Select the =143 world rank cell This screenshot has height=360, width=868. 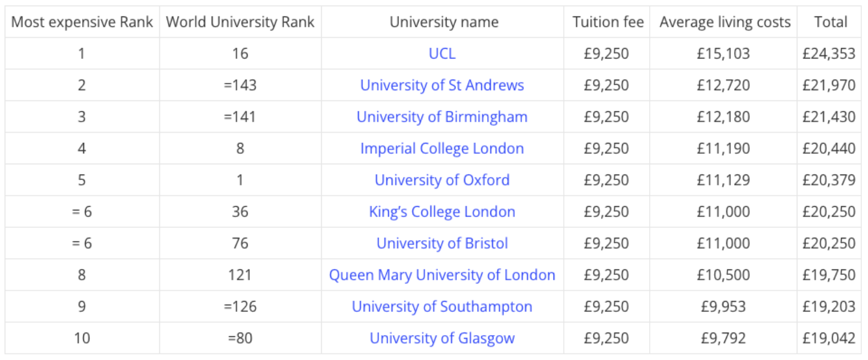click(240, 85)
